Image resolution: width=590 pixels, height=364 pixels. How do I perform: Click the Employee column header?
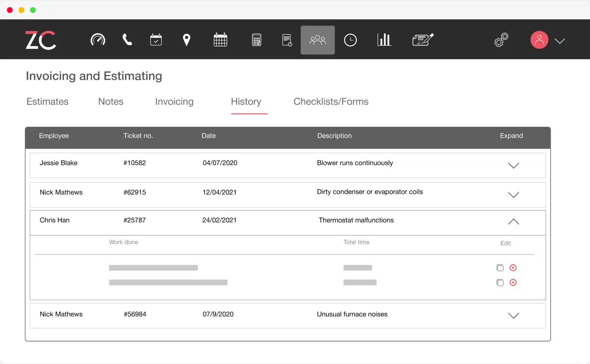pyautogui.click(x=54, y=136)
